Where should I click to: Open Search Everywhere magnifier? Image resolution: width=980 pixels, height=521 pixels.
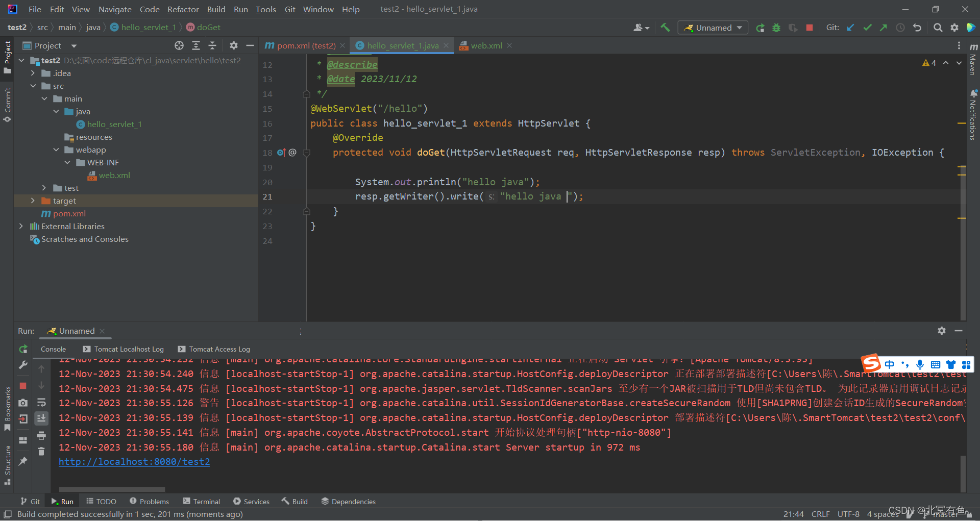click(938, 28)
